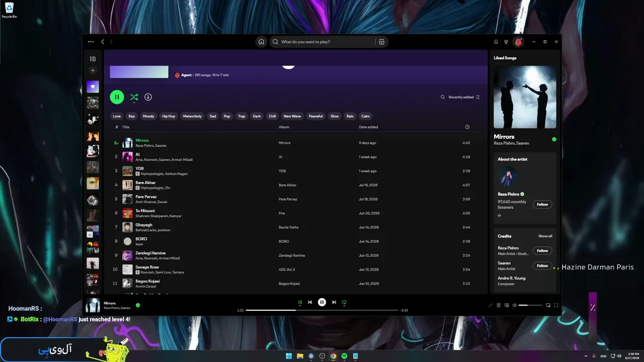Image resolution: width=644 pixels, height=362 pixels.
Task: Open Recycle Bin on the desktop
Action: 9,10
